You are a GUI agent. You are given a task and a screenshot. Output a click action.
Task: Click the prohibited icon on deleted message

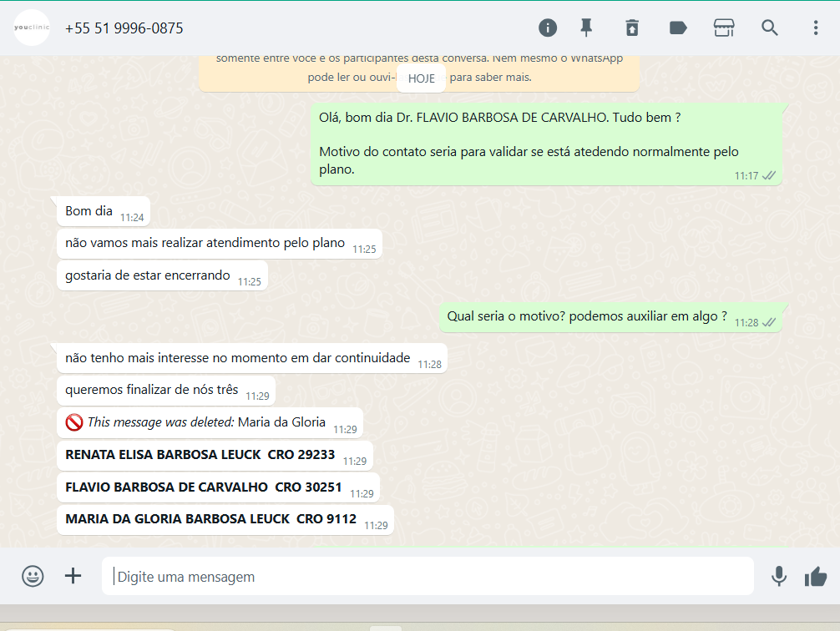74,422
